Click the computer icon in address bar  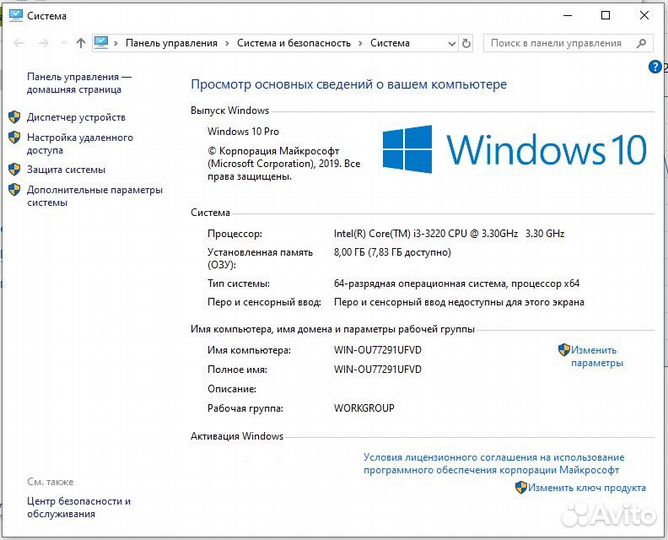click(101, 43)
